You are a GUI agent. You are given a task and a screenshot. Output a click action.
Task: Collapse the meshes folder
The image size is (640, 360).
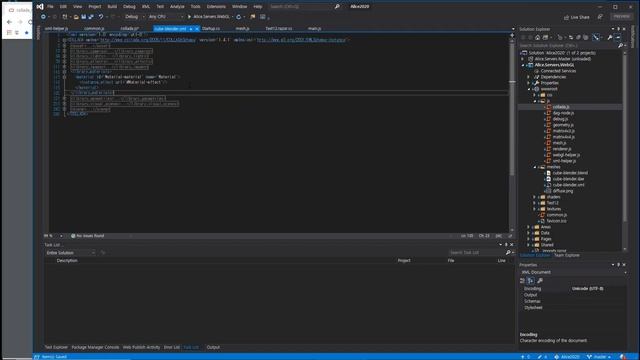[535, 167]
